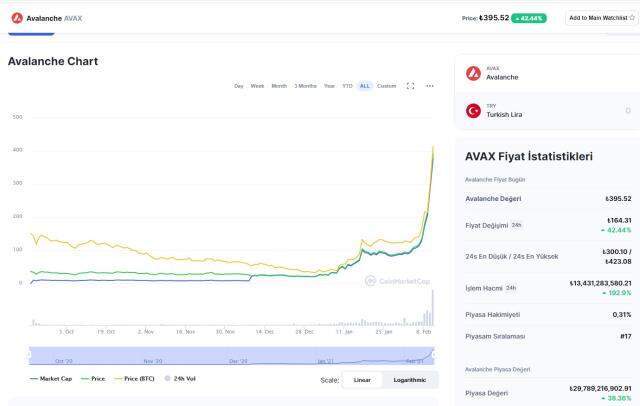The height and width of the screenshot is (406, 640).
Task: Click the tall volume bar at 8 Feb
Action: (x=433, y=308)
